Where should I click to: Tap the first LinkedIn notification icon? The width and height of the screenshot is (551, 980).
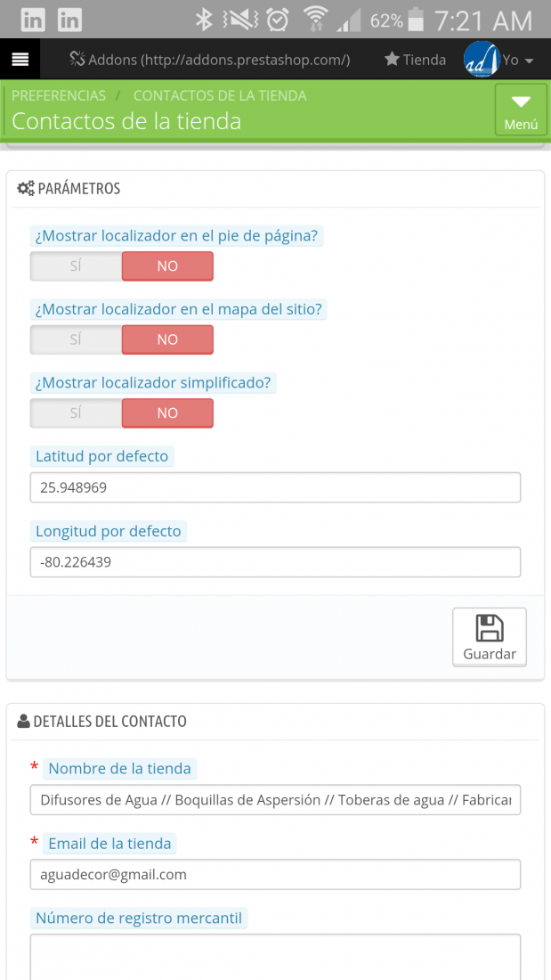click(x=32, y=20)
